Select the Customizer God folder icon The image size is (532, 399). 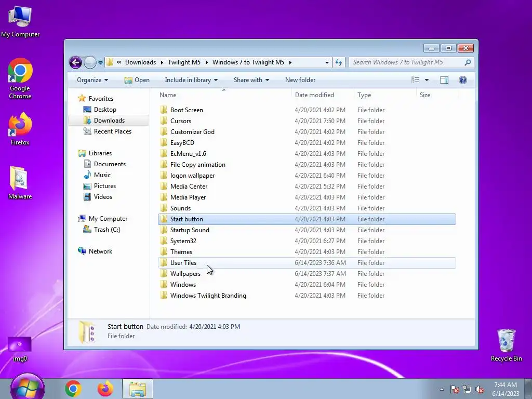click(164, 131)
